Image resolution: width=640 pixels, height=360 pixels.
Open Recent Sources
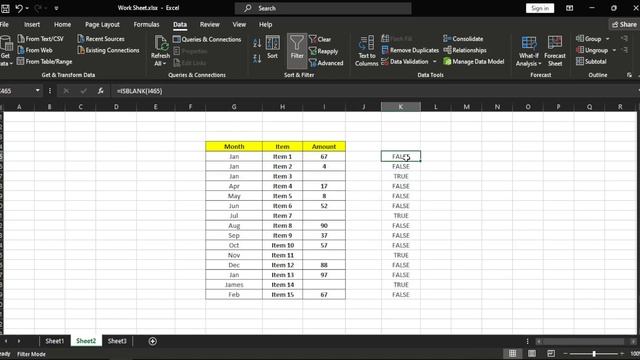click(x=101, y=39)
